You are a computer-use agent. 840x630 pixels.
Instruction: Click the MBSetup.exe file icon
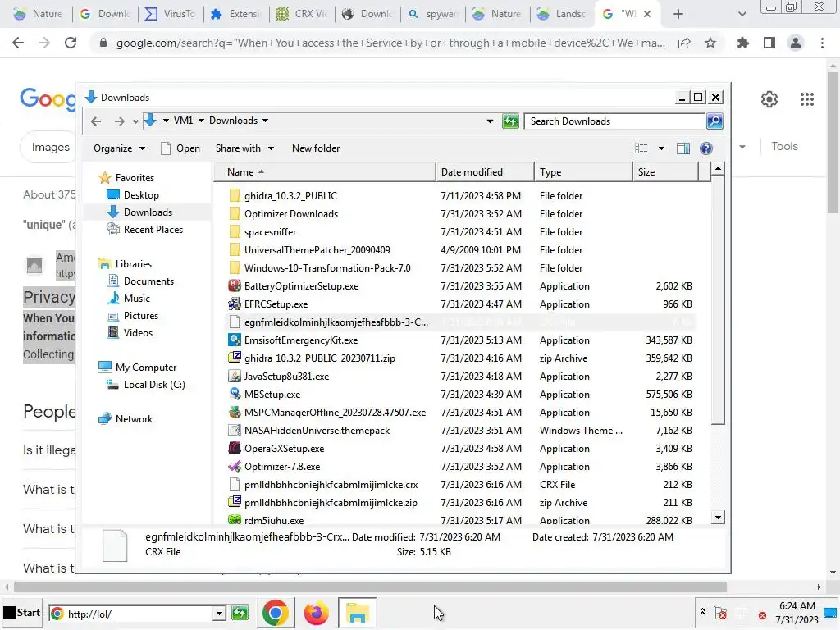234,395
